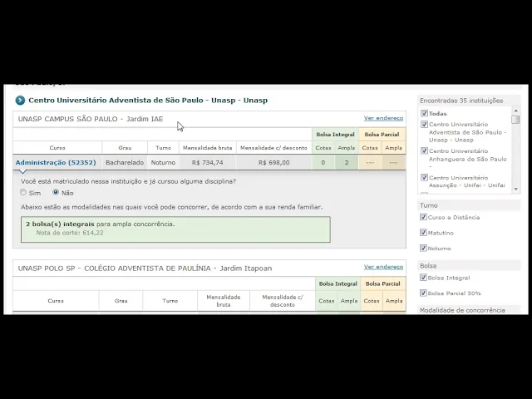Click the '2' Ampla integral scholarship cell

point(347,163)
